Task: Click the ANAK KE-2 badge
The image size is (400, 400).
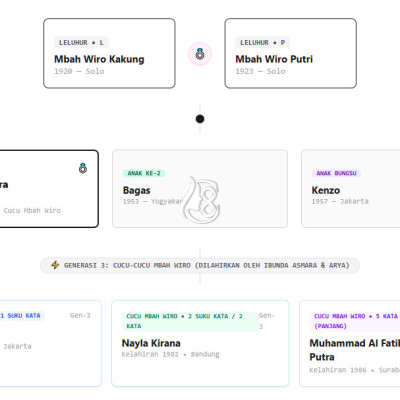Action: coord(144,173)
